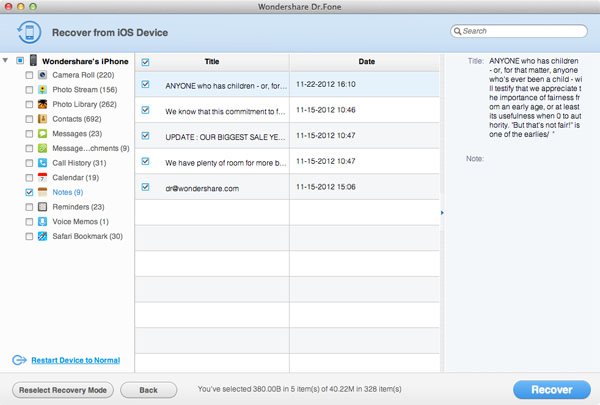Image resolution: width=600 pixels, height=405 pixels.
Task: Click date cell 11-22-2012 16:10
Action: pos(326,84)
